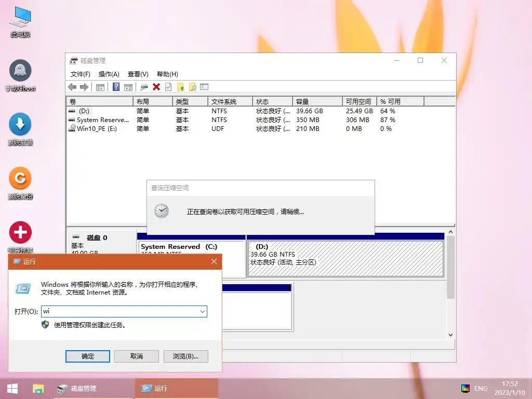Image resolution: width=532 pixels, height=399 pixels.
Task: Open the 操作(A) menu
Action: click(x=109, y=74)
